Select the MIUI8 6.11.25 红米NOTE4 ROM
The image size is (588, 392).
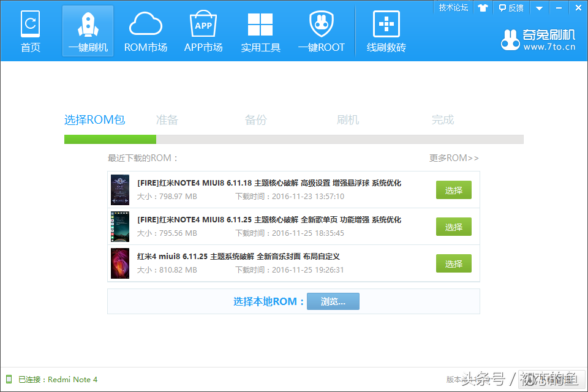pyautogui.click(x=453, y=227)
